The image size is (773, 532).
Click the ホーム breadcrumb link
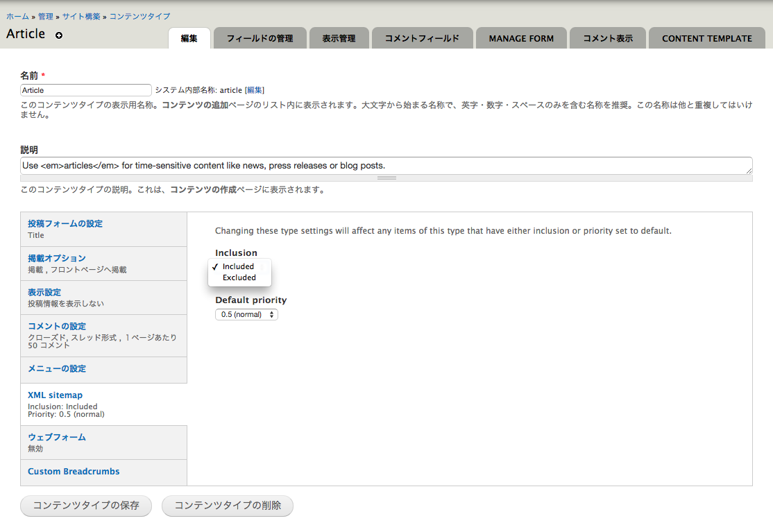pos(18,16)
